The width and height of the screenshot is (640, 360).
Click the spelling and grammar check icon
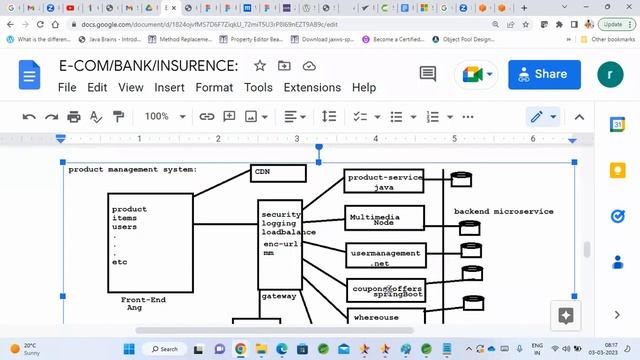pos(96,117)
